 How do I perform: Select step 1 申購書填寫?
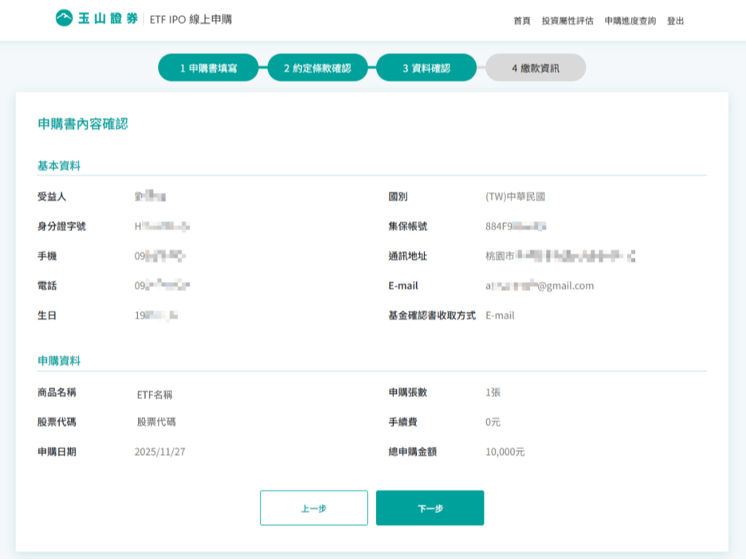click(208, 69)
